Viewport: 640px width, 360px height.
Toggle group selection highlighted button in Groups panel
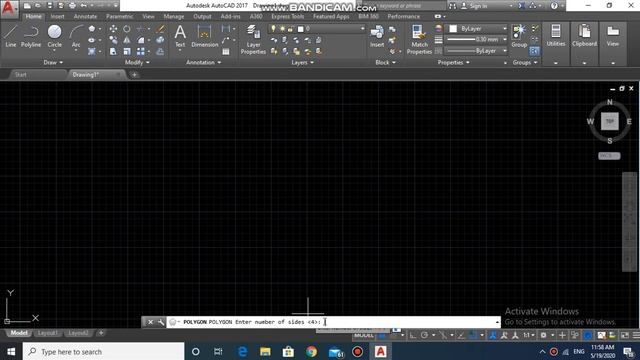pyautogui.click(x=534, y=51)
